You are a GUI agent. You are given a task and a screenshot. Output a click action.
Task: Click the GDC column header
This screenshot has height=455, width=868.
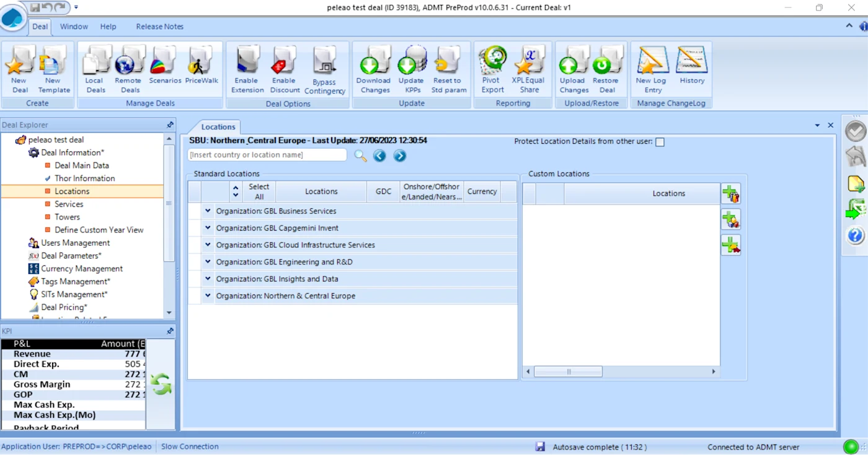[x=384, y=192]
